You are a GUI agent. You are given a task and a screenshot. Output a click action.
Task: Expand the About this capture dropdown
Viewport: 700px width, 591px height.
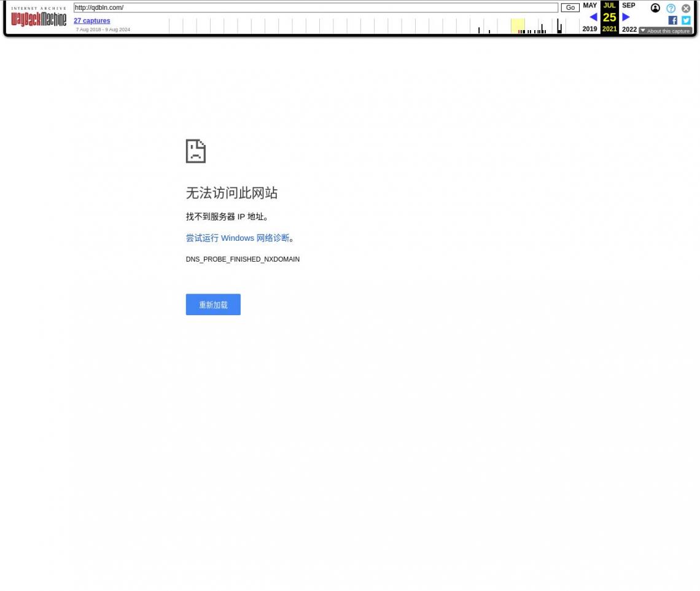666,31
